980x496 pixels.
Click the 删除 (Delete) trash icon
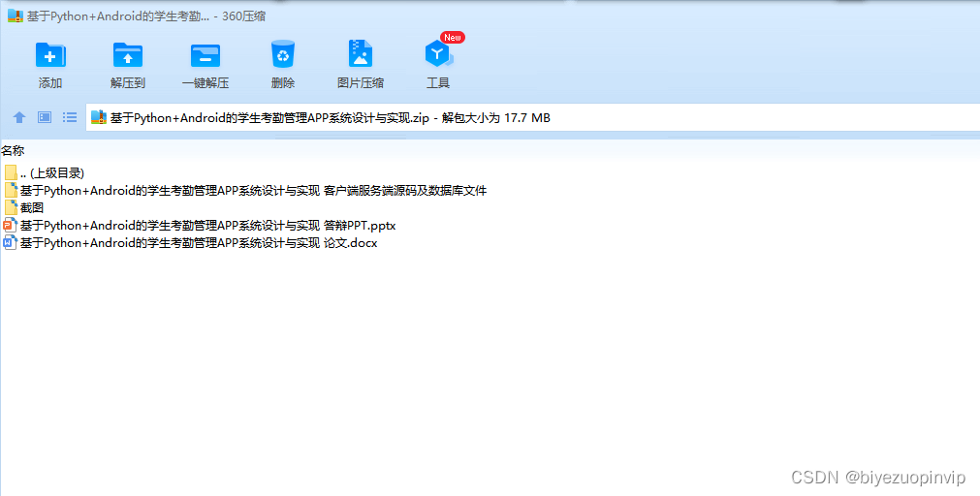tap(282, 54)
